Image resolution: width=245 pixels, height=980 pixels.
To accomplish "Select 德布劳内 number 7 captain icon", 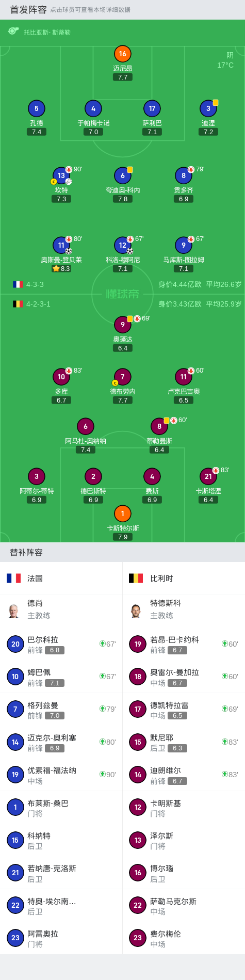I will [123, 377].
